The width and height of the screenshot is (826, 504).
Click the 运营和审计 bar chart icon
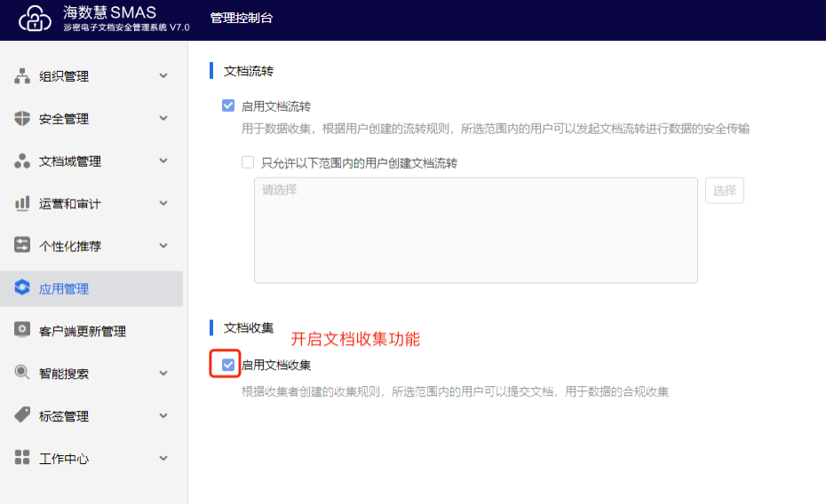22,203
